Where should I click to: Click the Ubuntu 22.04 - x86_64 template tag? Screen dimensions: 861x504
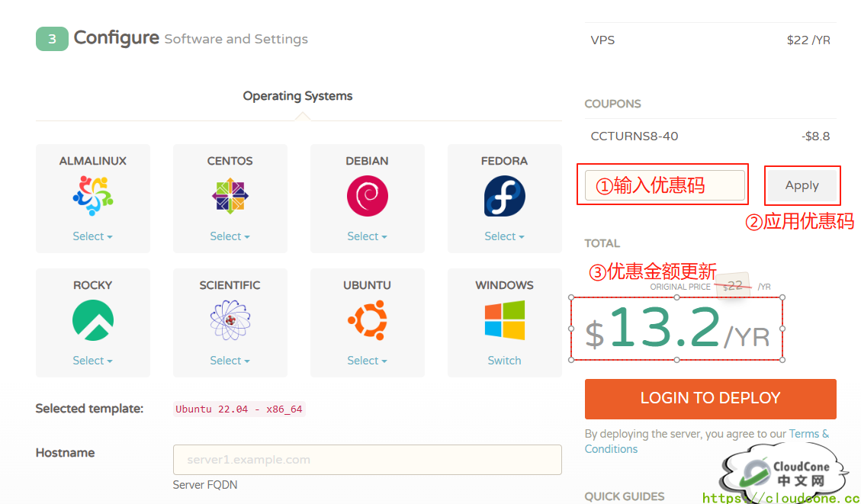tap(239, 409)
